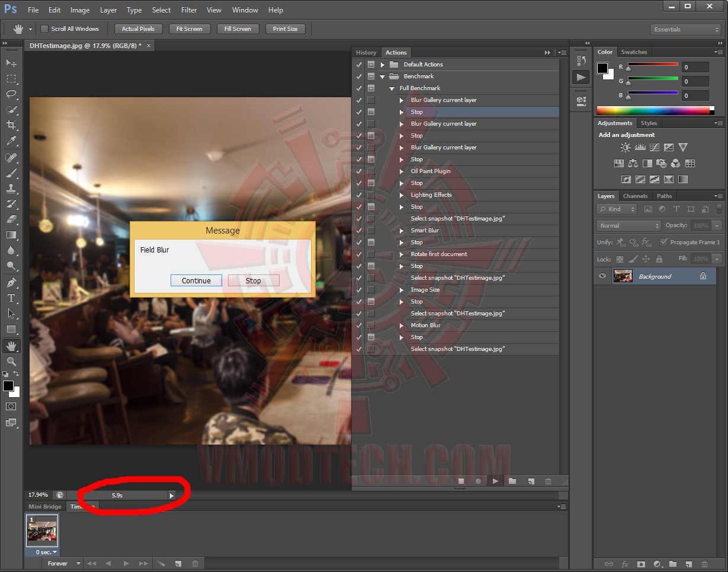Select the Lasso tool
This screenshot has height=572, width=728.
[x=11, y=94]
